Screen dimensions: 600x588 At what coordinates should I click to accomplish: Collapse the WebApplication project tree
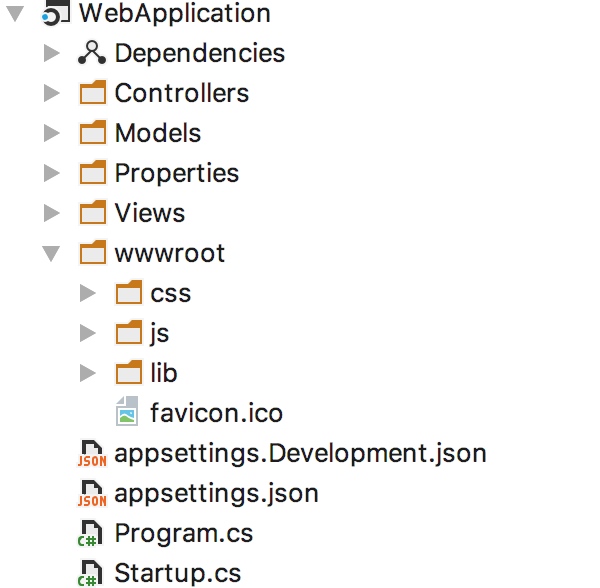[14, 14]
